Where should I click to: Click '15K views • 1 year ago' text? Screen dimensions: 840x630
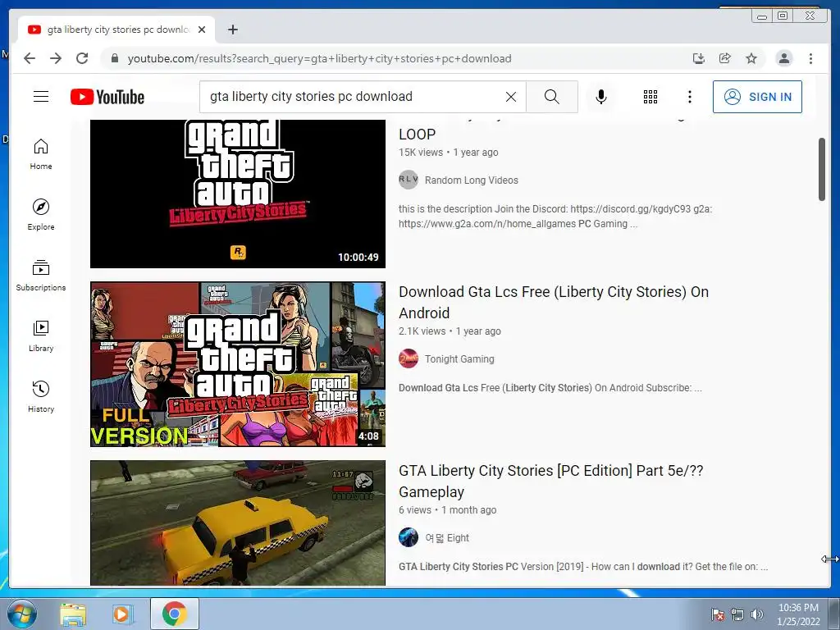[x=449, y=152]
